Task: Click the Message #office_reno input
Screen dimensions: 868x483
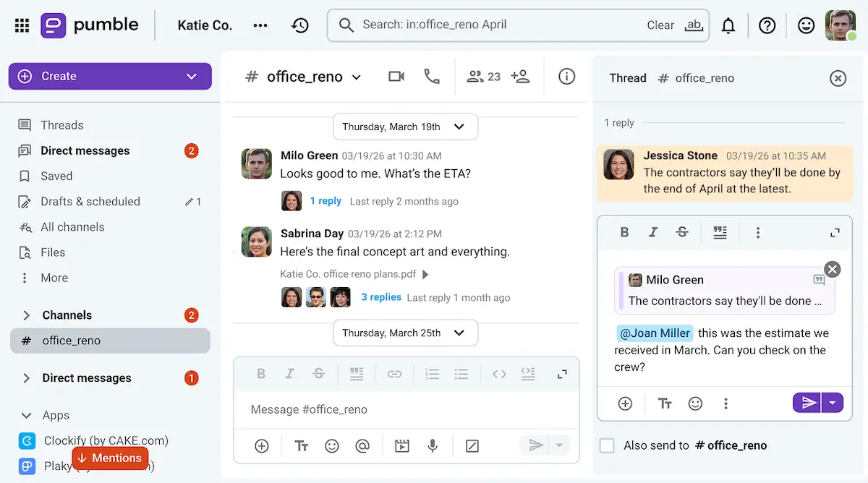Action: tap(407, 409)
